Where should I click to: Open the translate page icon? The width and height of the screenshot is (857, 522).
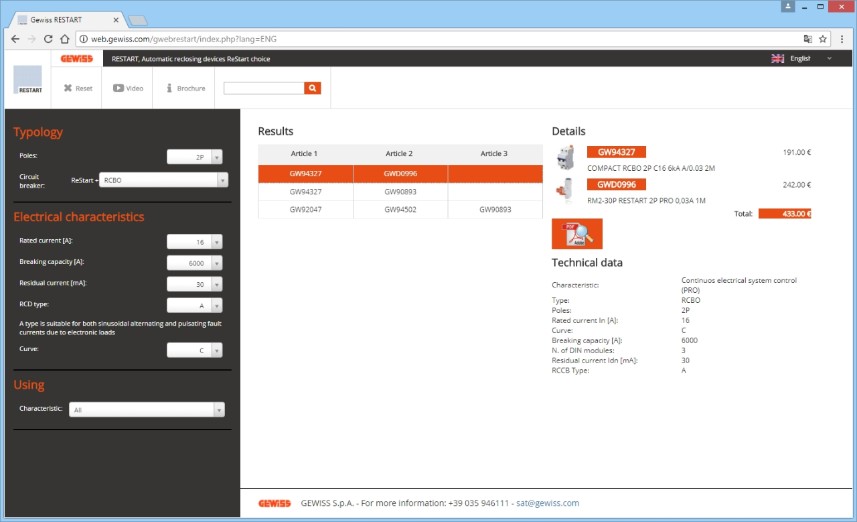tap(808, 39)
